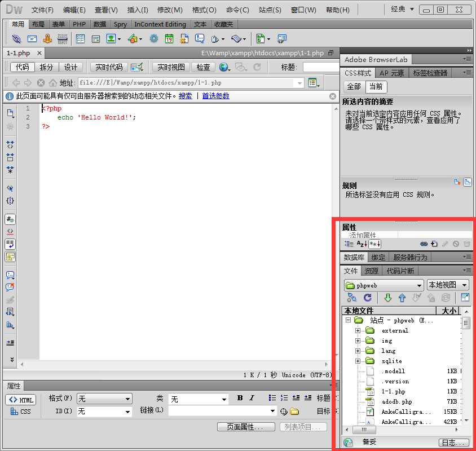Insert a named anchor icon
Screen dimensions: 476x451
(x=47, y=38)
